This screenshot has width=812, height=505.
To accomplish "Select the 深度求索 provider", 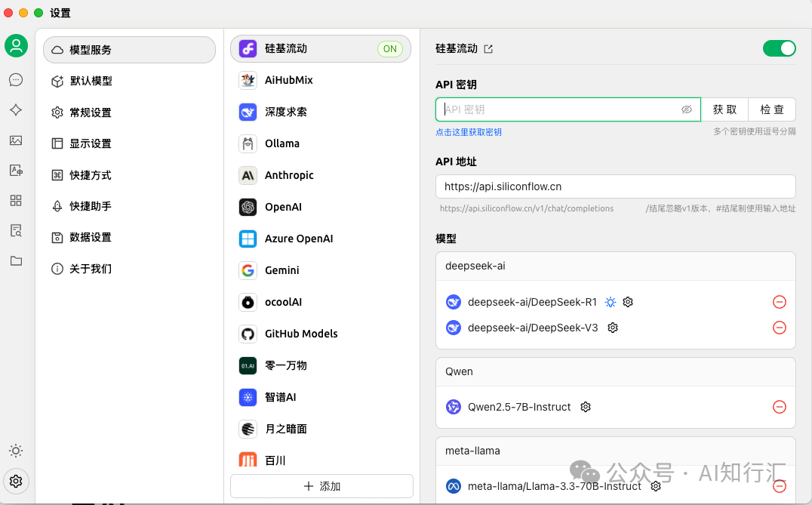I will tap(321, 112).
